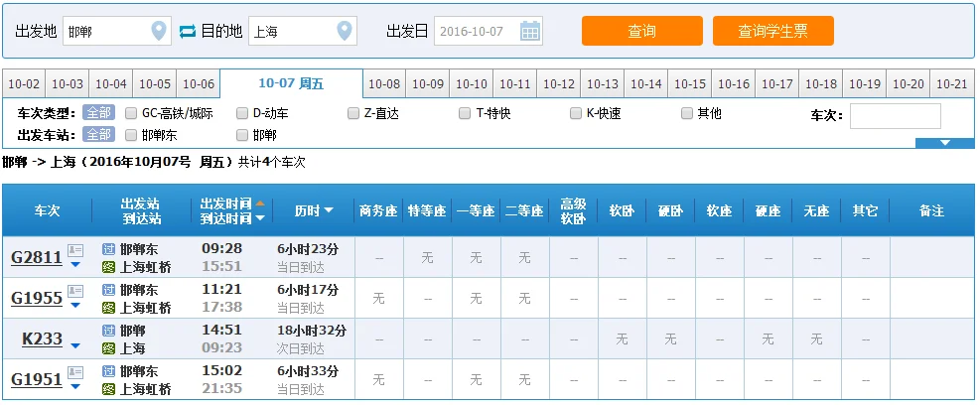Click the pass-through icon for G2811 邯郸东
Screen dimensions: 980x405
(109, 249)
